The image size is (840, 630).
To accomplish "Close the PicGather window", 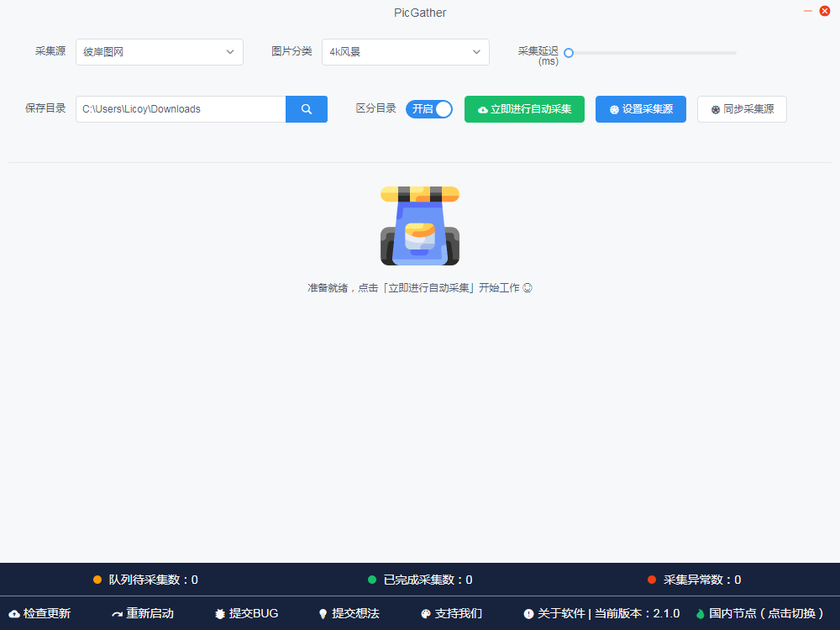I will [x=825, y=11].
